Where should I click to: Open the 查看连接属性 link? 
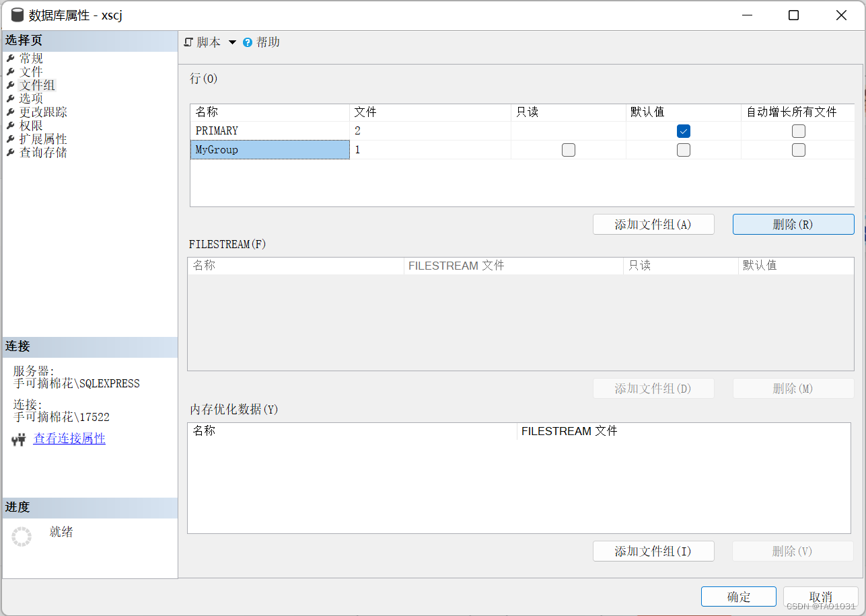pos(69,438)
